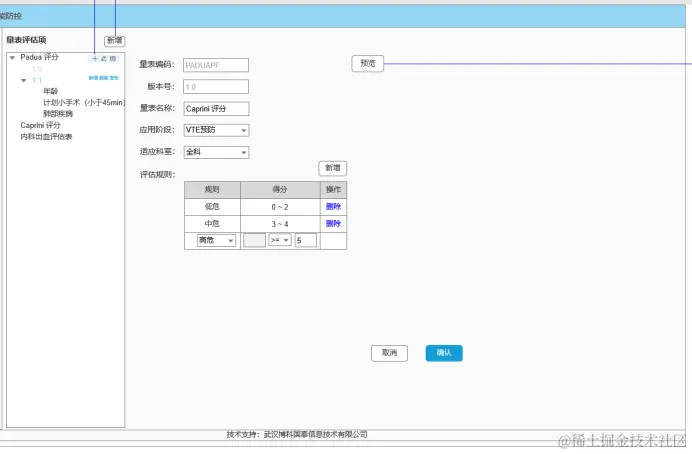The height and width of the screenshot is (454, 692).
Task: Click the 规则 column header
Action: pos(212,190)
